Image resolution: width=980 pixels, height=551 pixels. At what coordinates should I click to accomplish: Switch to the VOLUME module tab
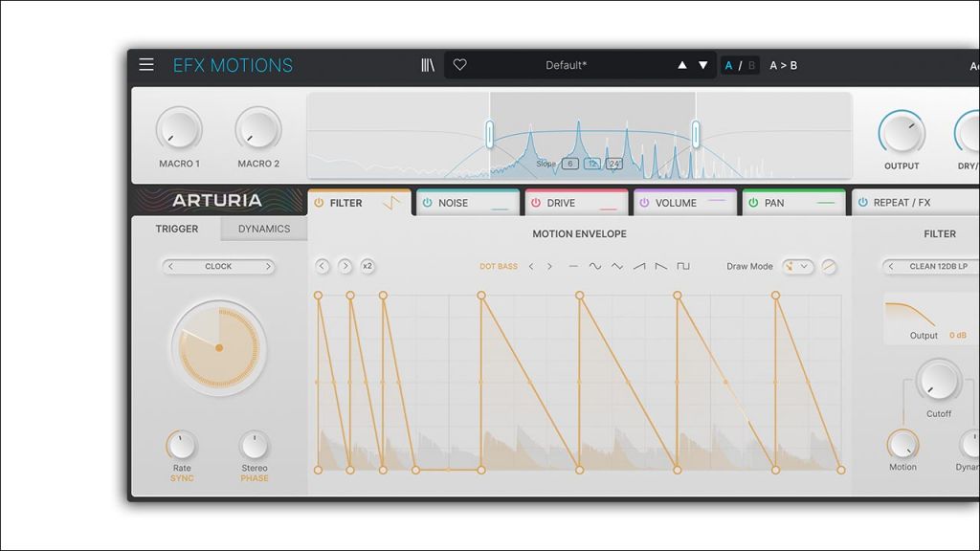685,203
